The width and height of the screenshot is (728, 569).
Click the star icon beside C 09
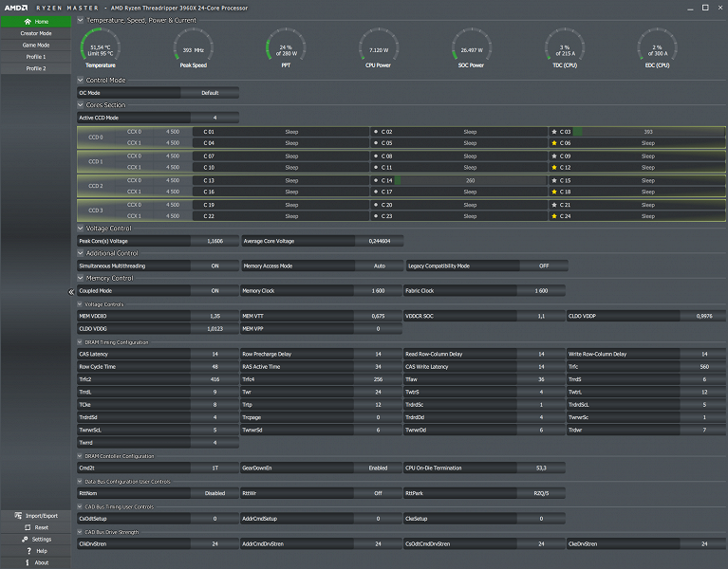click(554, 156)
